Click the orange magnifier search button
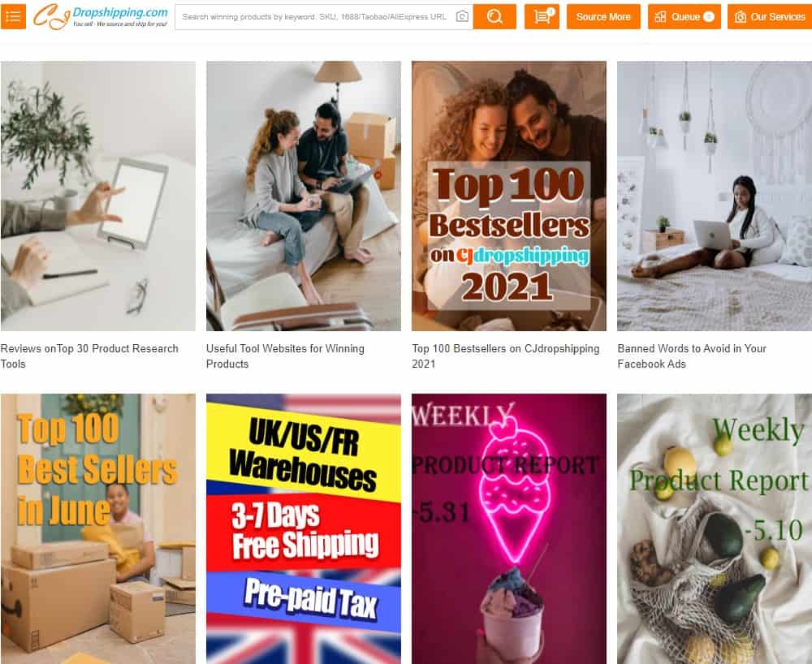 [x=495, y=16]
